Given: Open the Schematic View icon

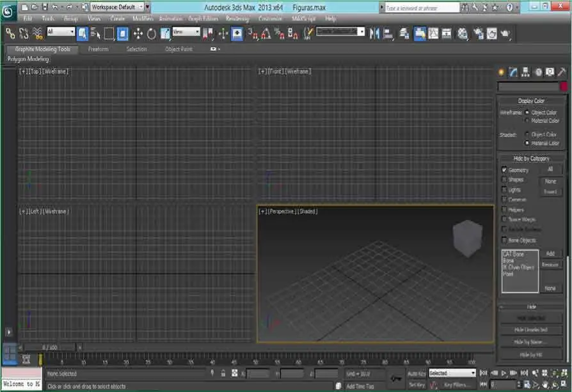Looking at the screenshot, I should click(x=447, y=34).
